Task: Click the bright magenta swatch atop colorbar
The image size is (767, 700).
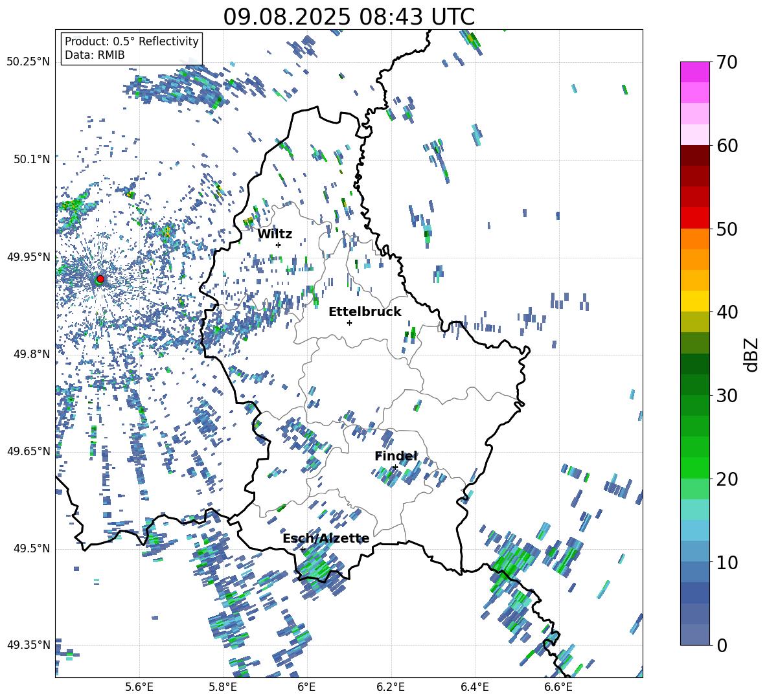Action: click(695, 73)
